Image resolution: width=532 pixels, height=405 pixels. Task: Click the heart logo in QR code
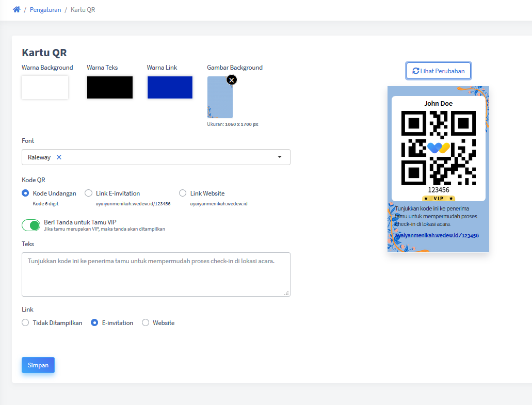(x=439, y=148)
